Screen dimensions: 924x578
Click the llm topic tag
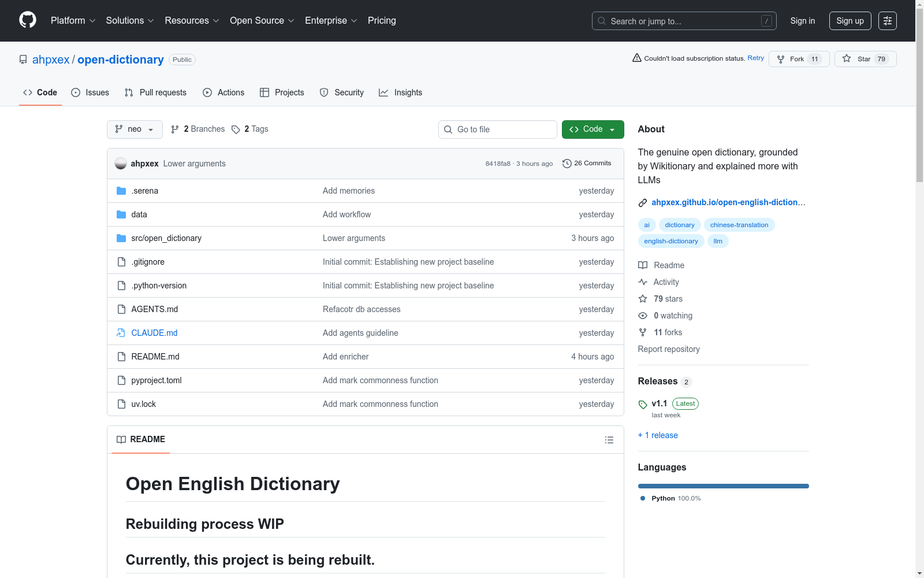point(718,241)
